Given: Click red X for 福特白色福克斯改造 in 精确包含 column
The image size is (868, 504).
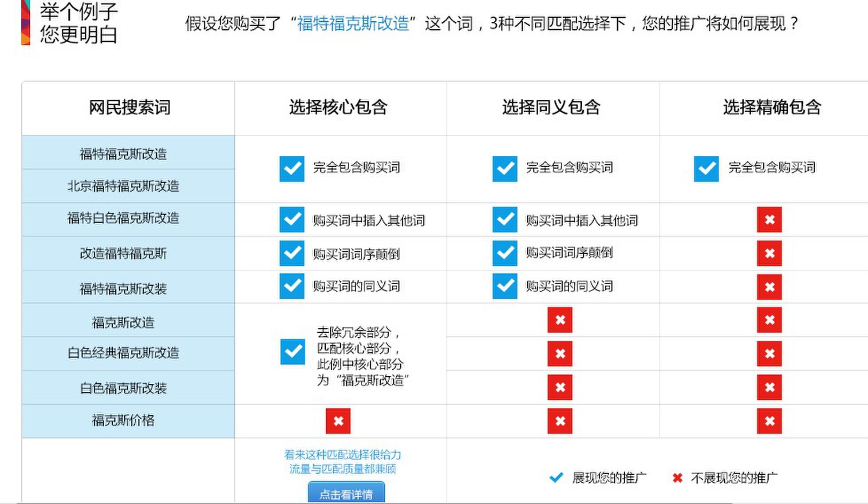Looking at the screenshot, I should 769,220.
